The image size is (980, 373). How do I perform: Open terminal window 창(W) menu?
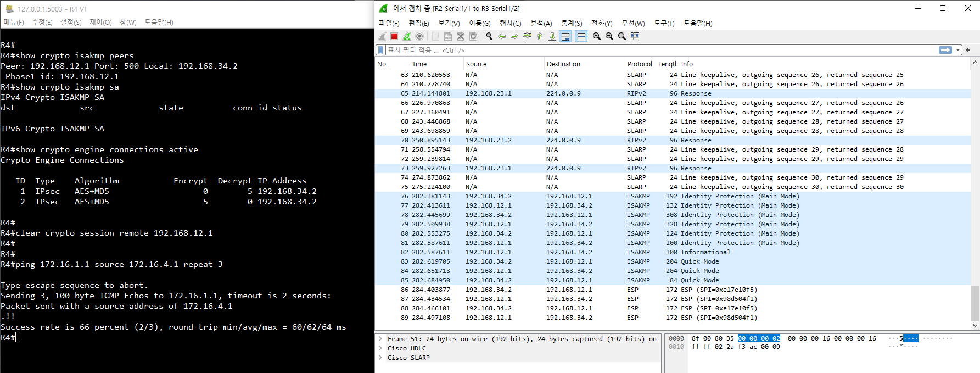128,22
